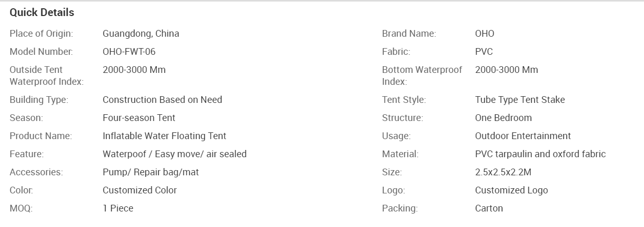Select the Four-season Tent value

[x=139, y=118]
